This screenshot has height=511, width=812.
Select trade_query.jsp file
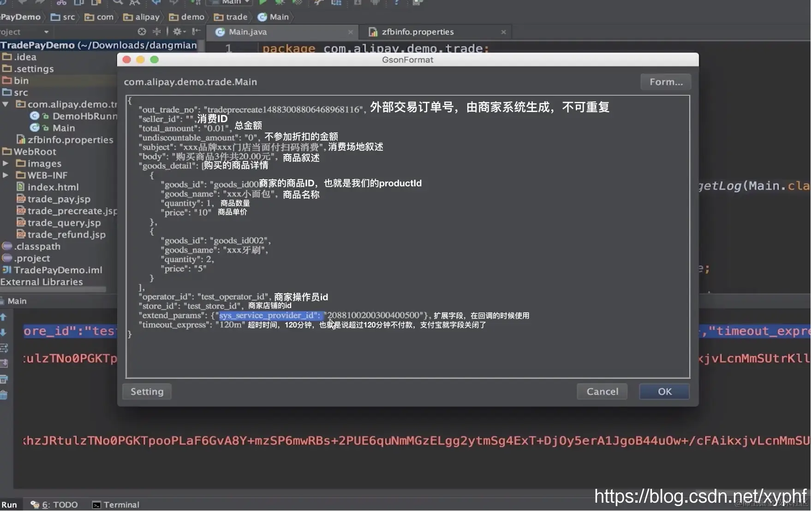coord(59,223)
